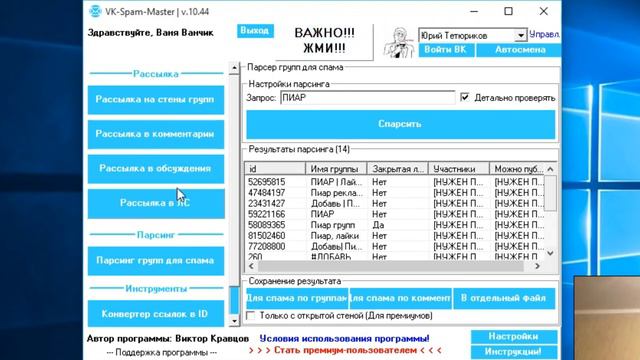Open Условия использования программы link
Viewport: 640px width, 360px height.
pos(344,339)
